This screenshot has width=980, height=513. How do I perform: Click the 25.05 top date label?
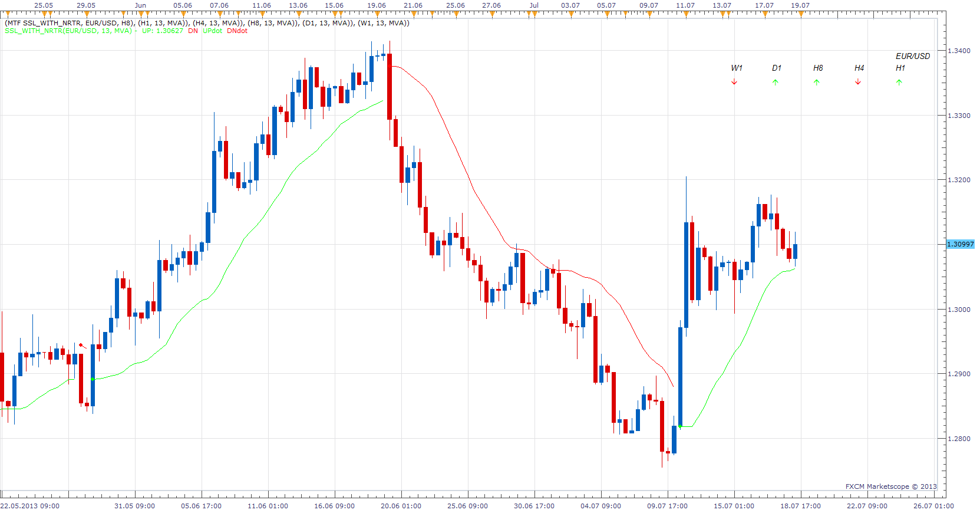click(x=44, y=5)
